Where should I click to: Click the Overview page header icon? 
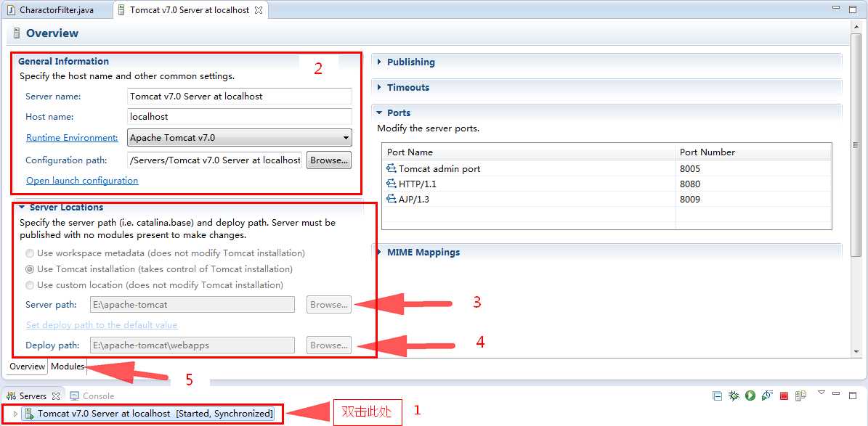17,33
